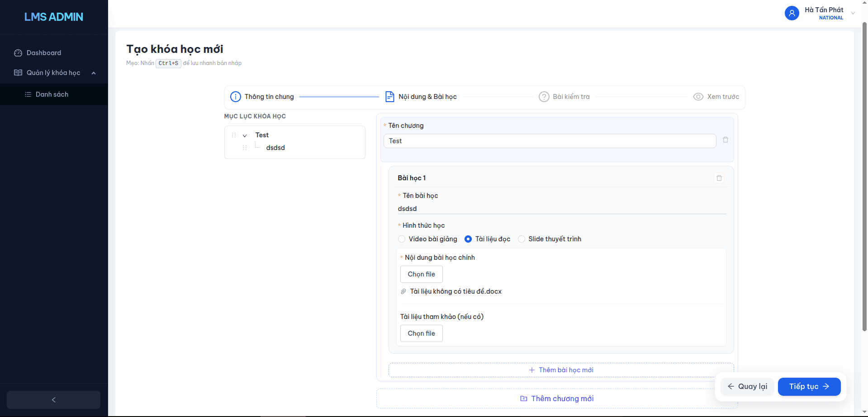Select the dsdsd lesson in the outline
868x417 pixels.
[x=275, y=148]
